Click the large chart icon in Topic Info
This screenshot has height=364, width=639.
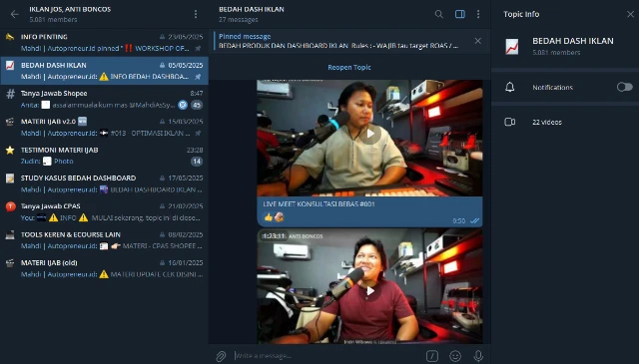coord(512,47)
